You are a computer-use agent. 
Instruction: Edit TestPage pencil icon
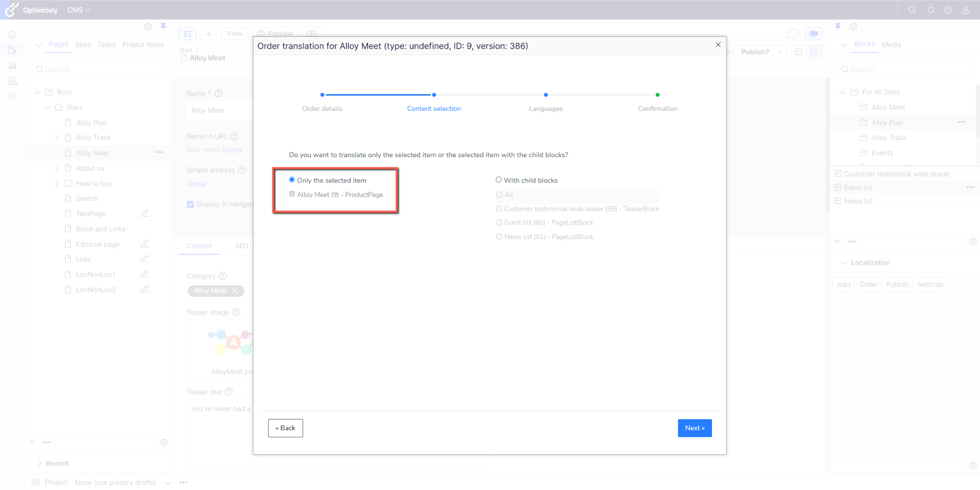pos(145,213)
